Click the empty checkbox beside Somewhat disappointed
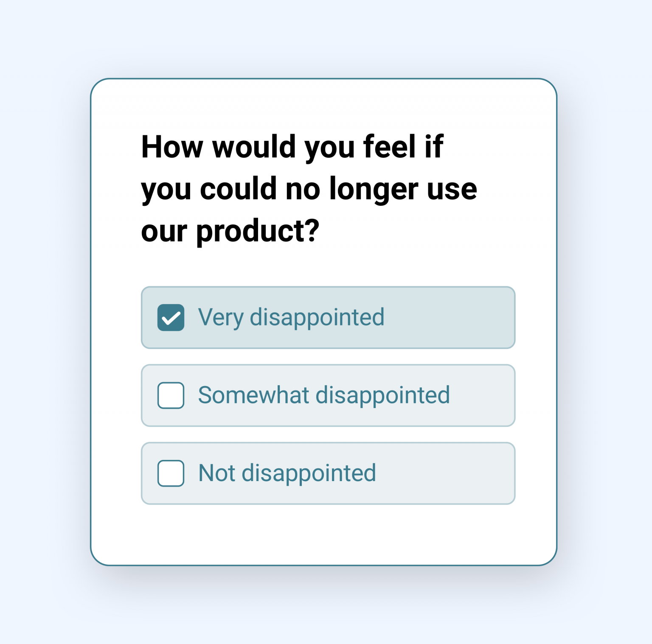 [170, 395]
